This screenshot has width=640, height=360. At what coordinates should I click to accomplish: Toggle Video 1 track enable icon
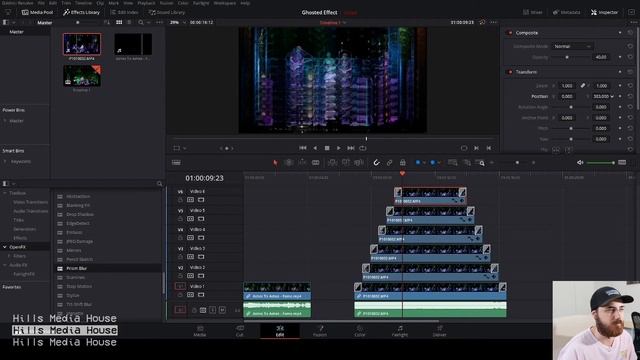point(201,295)
